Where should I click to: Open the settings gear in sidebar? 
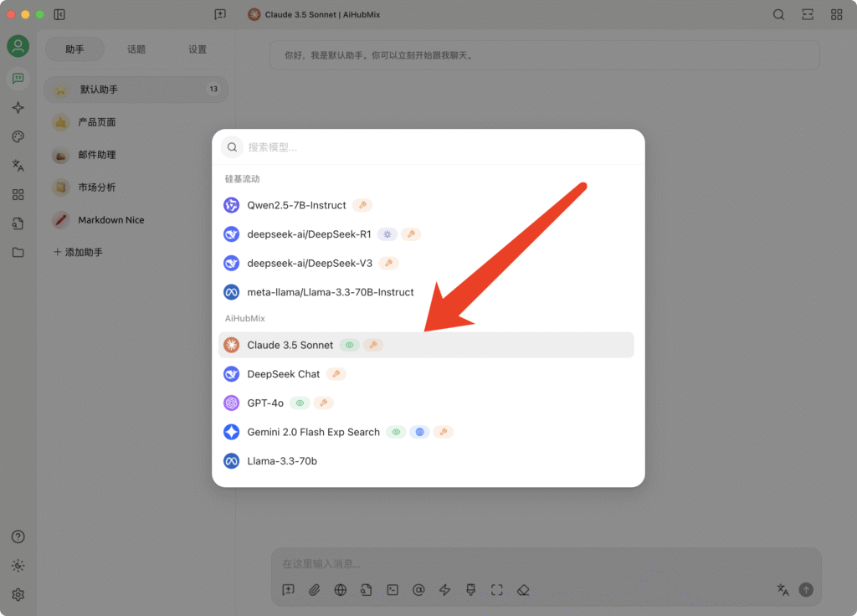coord(18,594)
